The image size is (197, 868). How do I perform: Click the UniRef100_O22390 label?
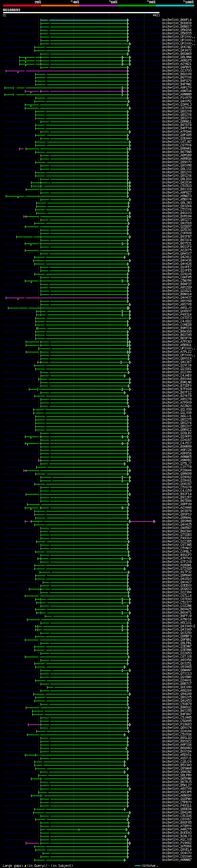point(176,372)
